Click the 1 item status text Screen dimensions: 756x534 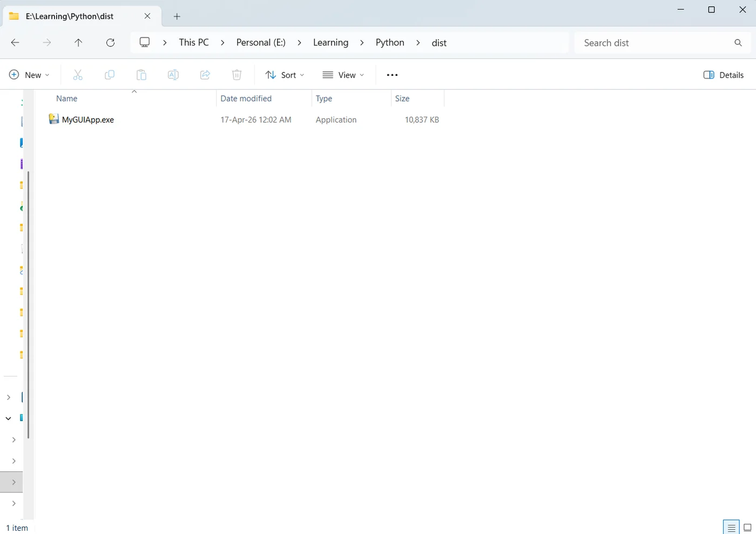(x=17, y=528)
